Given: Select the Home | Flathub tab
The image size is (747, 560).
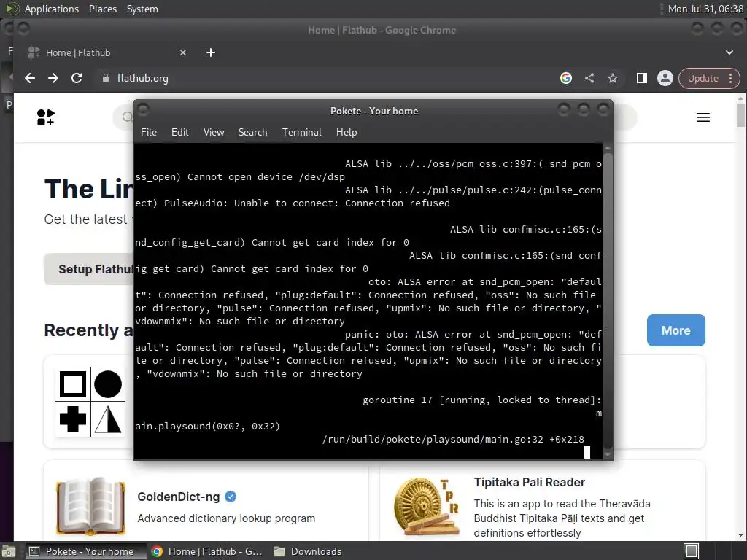Looking at the screenshot, I should tap(107, 52).
